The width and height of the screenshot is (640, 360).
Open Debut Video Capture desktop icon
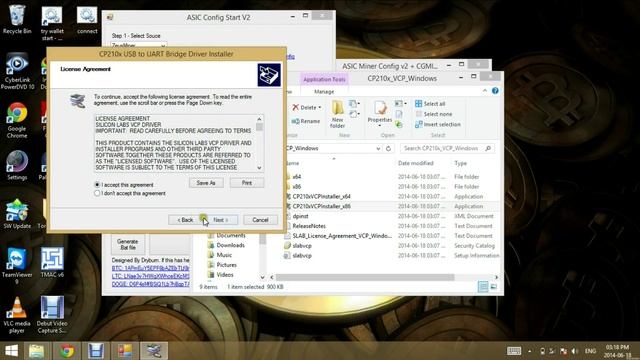(52, 315)
